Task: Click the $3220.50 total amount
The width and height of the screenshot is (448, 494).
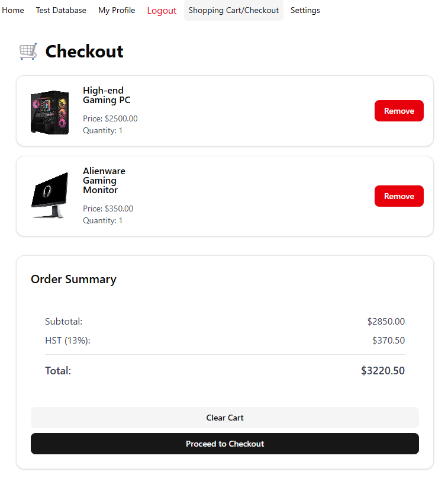Action: (383, 371)
